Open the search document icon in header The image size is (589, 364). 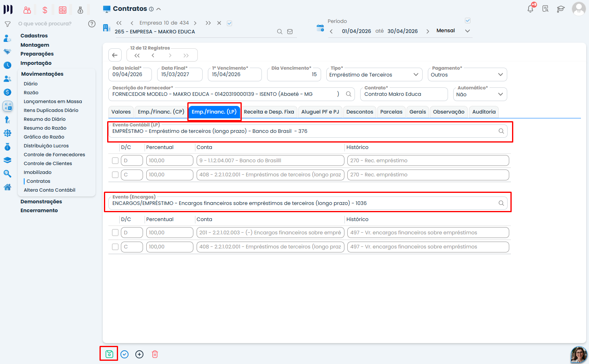tap(545, 8)
